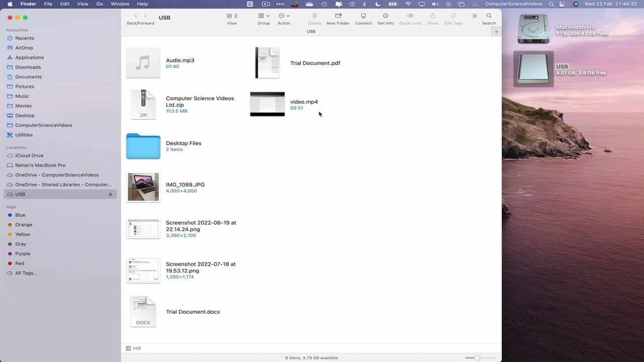This screenshot has height=362, width=644.
Task: Open Music in the sidebar
Action: click(x=60, y=96)
